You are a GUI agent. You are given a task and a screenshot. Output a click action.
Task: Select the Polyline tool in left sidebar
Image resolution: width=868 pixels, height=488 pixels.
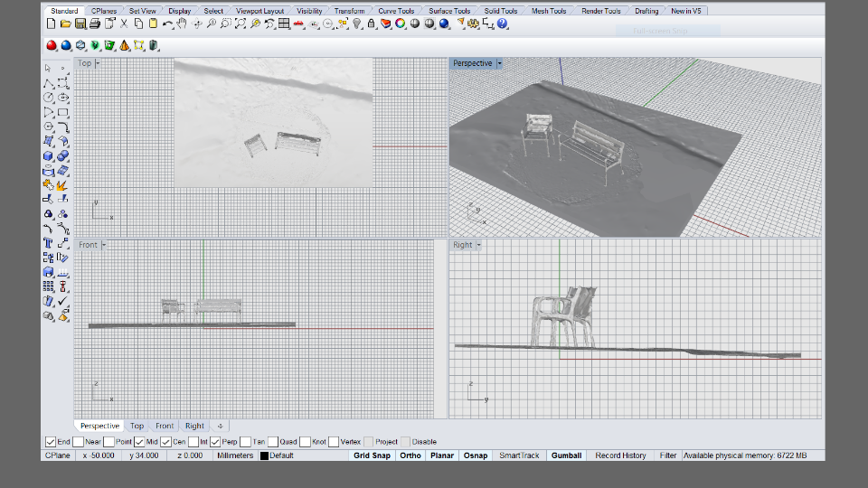[x=49, y=83]
